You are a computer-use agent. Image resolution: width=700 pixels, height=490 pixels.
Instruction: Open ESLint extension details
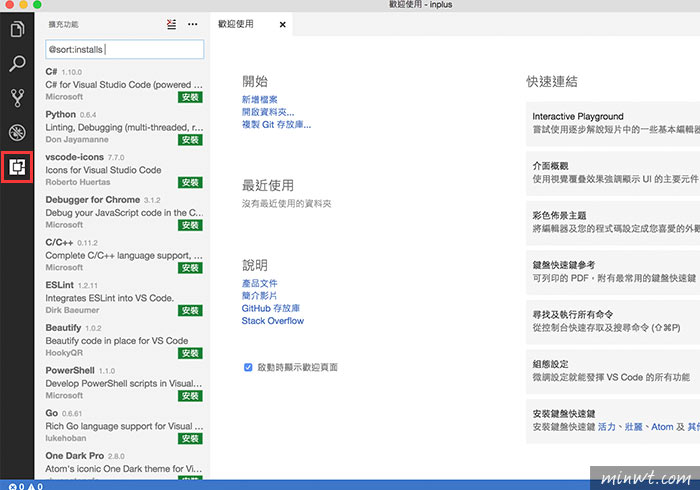click(121, 298)
